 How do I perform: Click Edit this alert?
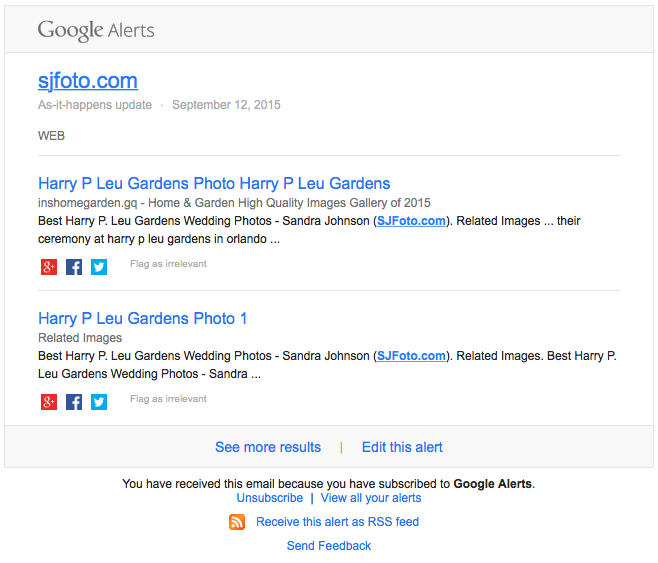402,447
